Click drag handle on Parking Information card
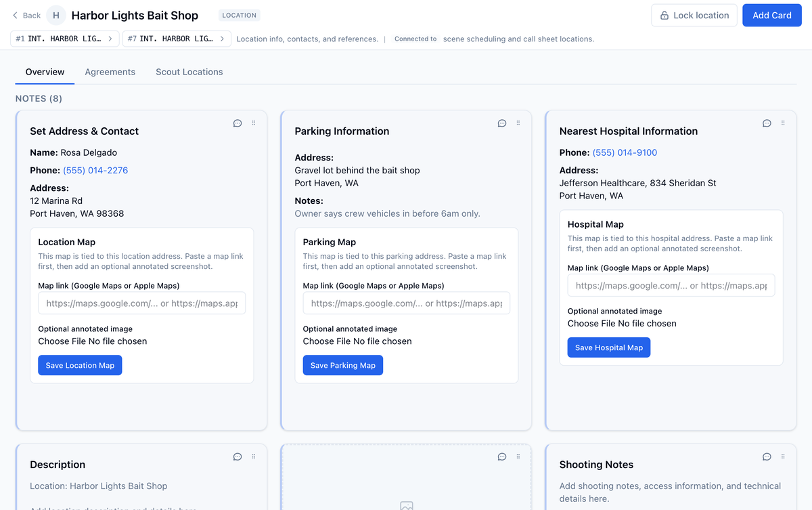The width and height of the screenshot is (812, 510). point(518,123)
